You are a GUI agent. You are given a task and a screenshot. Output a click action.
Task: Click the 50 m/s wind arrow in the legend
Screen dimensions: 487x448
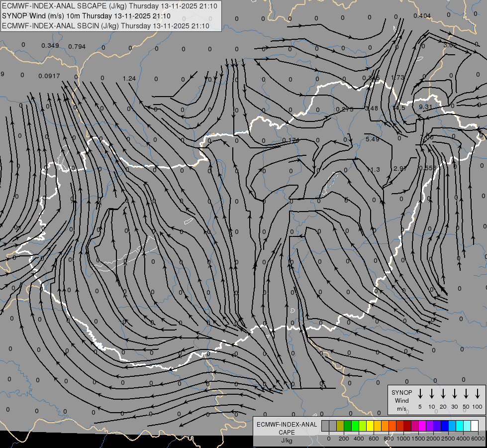(466, 394)
